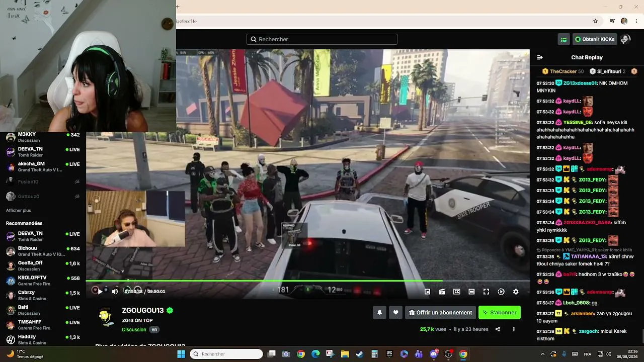Open Haddzy recommended channel
The image size is (644, 362).
pos(43,339)
